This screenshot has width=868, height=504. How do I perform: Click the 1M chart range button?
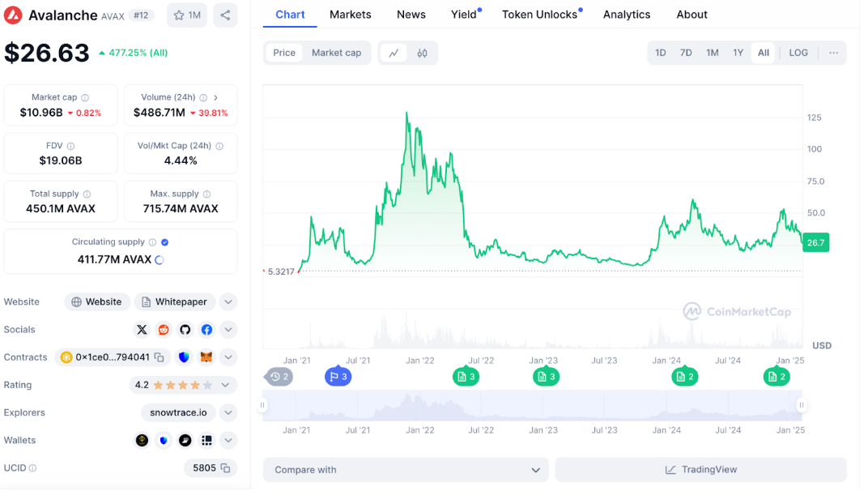712,53
